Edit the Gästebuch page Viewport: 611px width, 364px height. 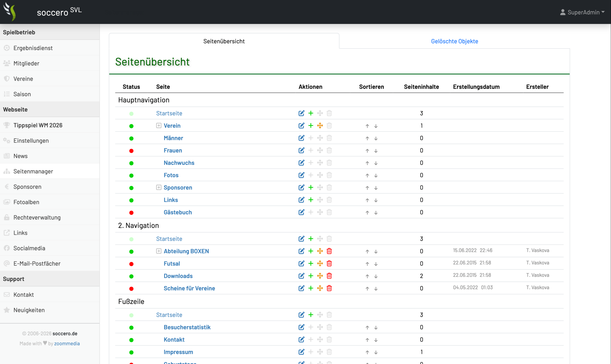(301, 212)
